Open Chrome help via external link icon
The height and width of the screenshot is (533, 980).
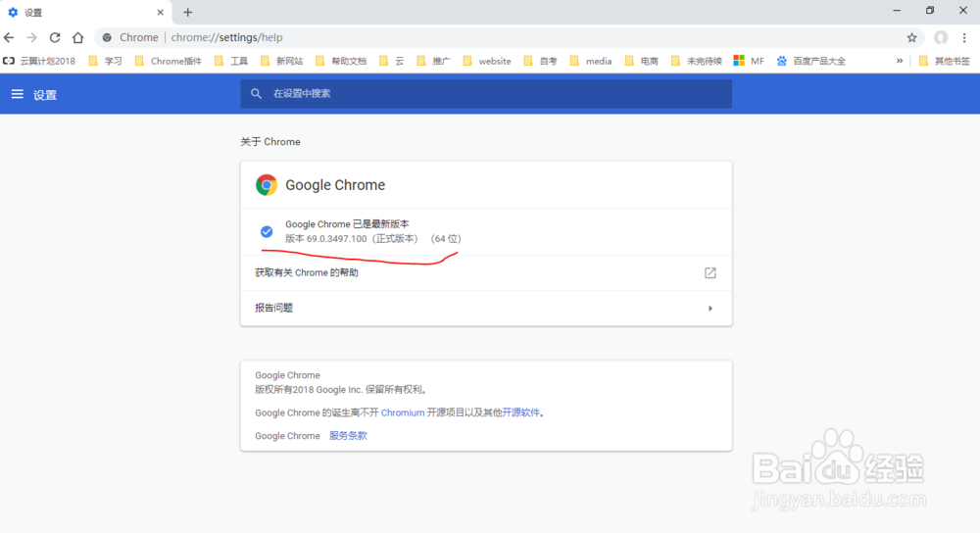[710, 273]
